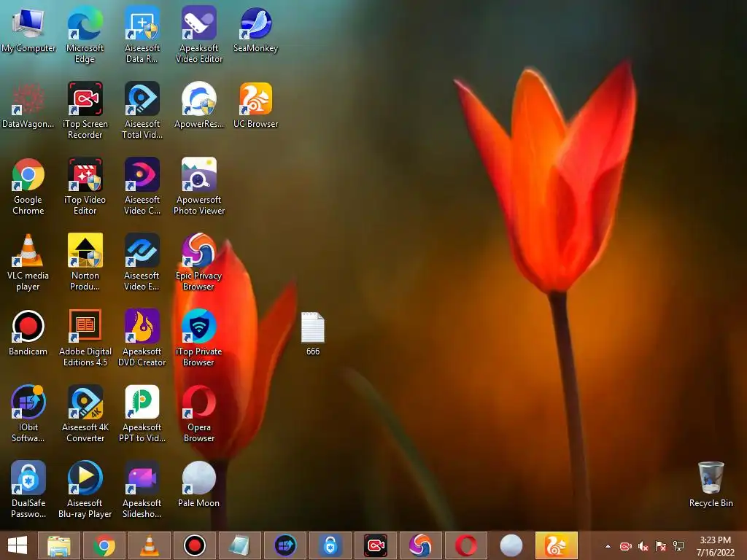
Task: Open DualSafe Password Manager in taskbar
Action: (330, 545)
